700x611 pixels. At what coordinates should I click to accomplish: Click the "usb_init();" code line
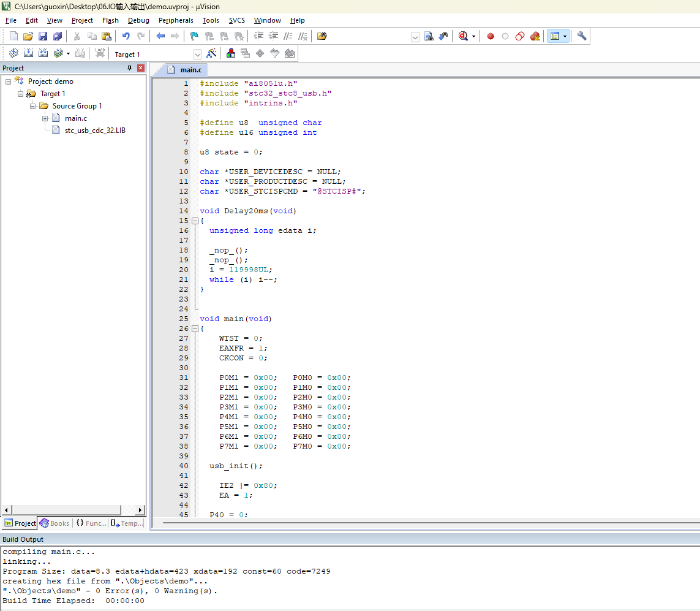[236, 466]
